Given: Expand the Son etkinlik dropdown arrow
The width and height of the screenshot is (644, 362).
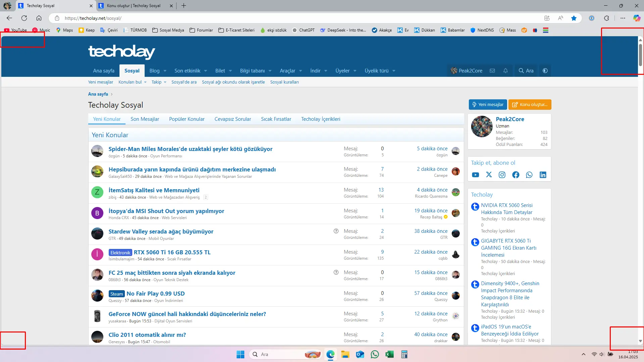Looking at the screenshot, I should [x=206, y=71].
